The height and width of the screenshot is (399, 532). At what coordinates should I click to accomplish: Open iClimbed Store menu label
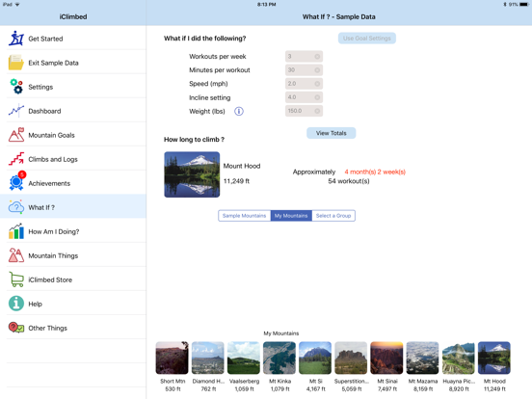click(x=50, y=279)
